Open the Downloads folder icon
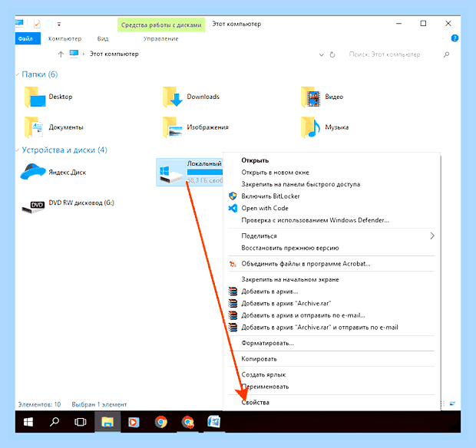Viewport: 476px width, 448px height. click(173, 97)
